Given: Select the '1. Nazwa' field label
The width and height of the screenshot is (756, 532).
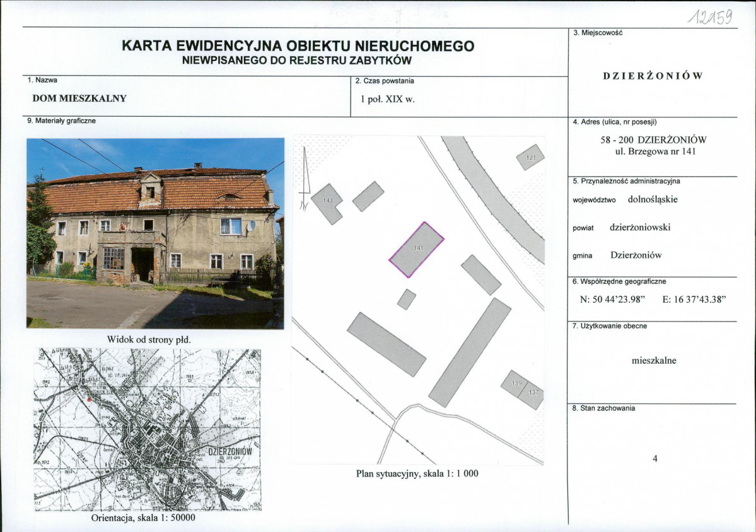Looking at the screenshot, I should click(x=42, y=80).
